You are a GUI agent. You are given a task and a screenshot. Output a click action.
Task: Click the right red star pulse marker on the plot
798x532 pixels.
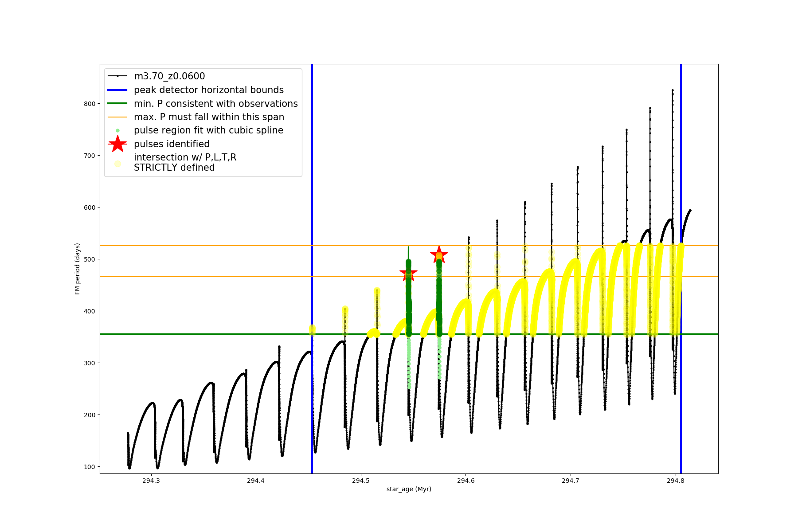click(x=439, y=255)
